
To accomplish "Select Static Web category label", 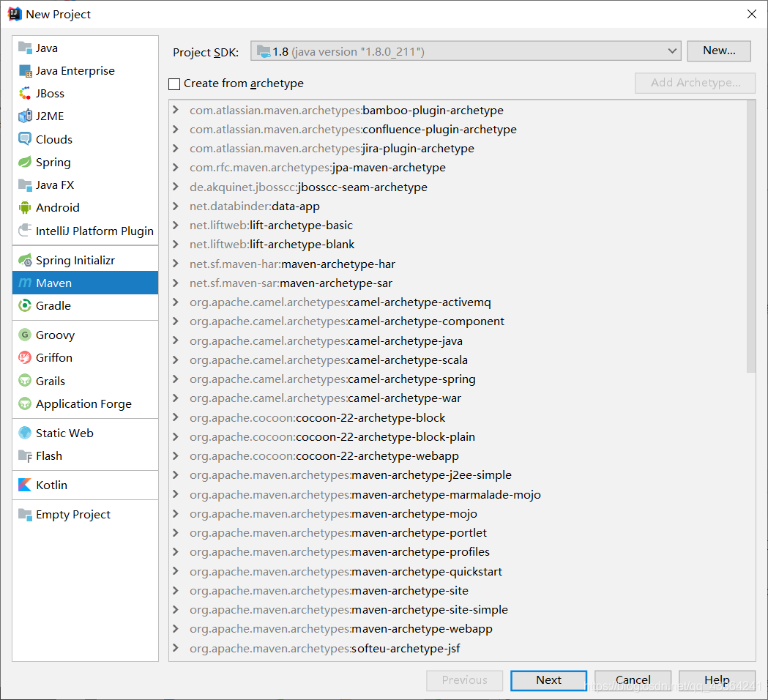I will [x=64, y=433].
